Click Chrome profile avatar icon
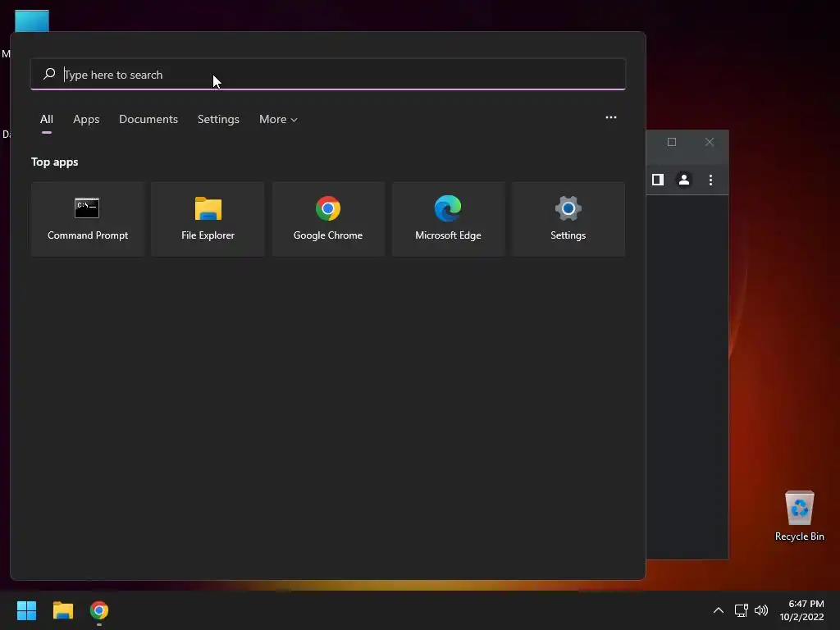Image resolution: width=840 pixels, height=630 pixels. 684,180
